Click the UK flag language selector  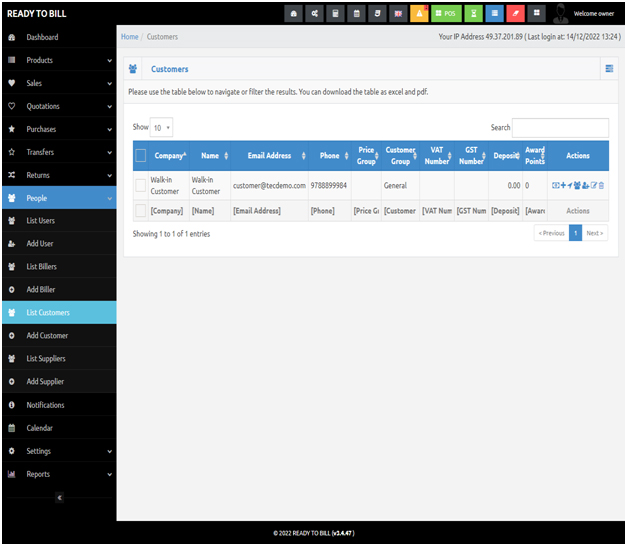click(x=398, y=14)
